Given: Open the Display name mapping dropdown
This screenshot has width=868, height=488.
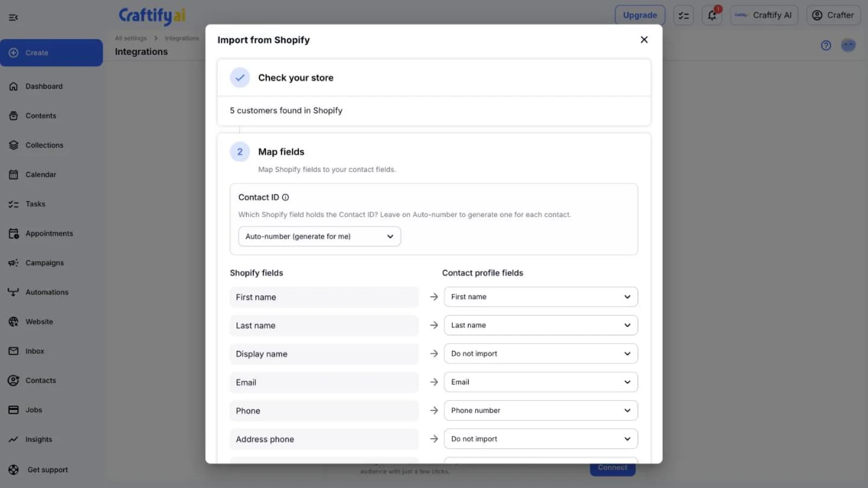Looking at the screenshot, I should tap(541, 354).
